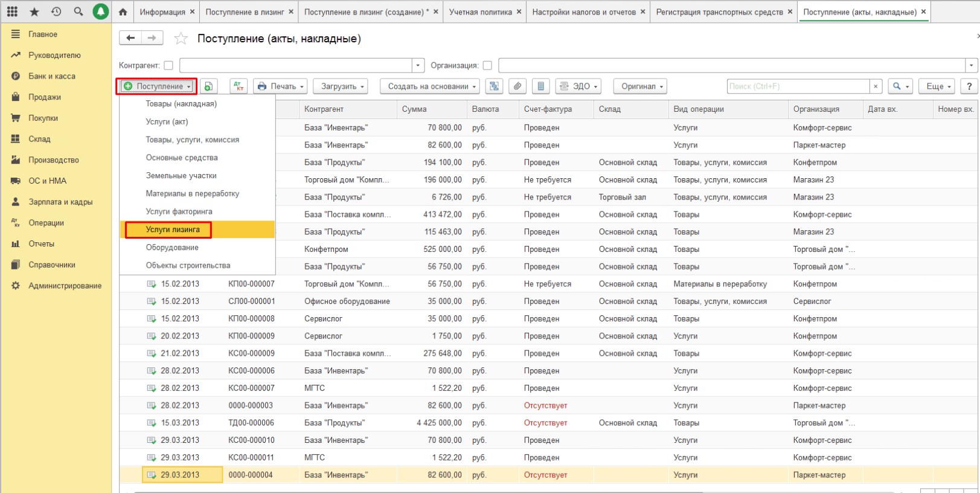Switch to the Учетная политика tab
This screenshot has height=493, width=980.
pyautogui.click(x=480, y=11)
